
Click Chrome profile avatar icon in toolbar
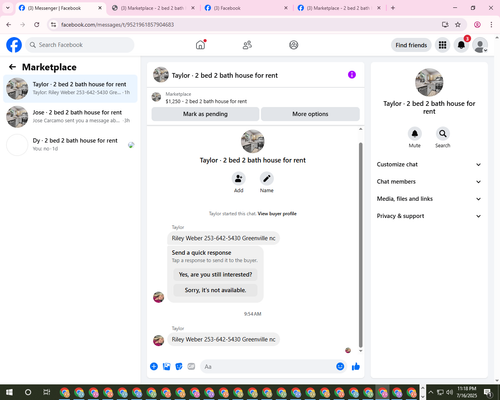point(477,25)
